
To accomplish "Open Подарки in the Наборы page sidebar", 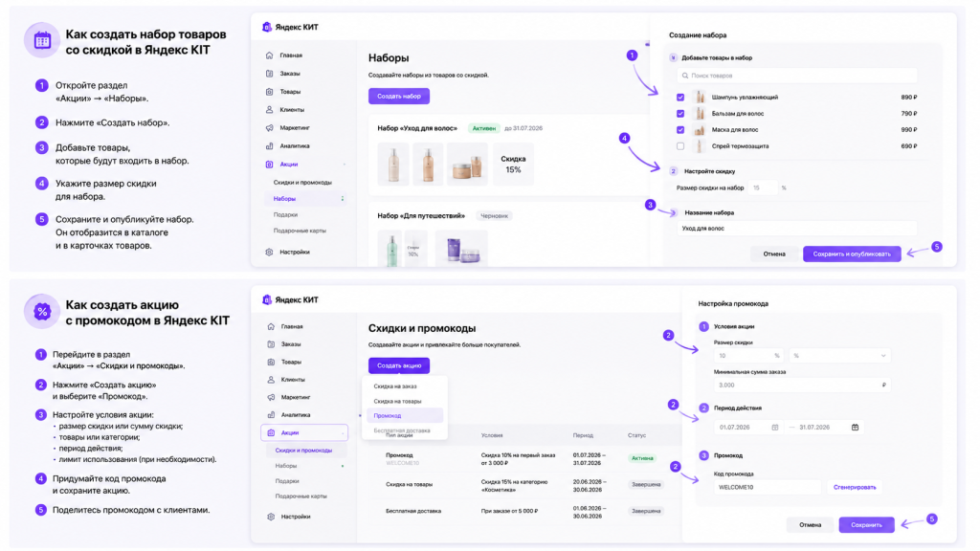I will coord(285,215).
